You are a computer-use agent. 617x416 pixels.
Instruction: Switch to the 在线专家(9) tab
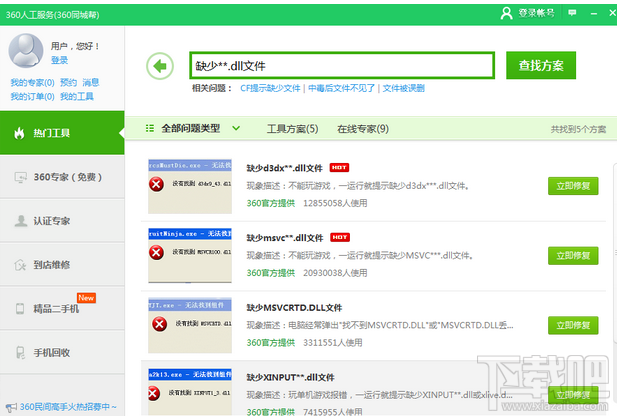(x=363, y=129)
